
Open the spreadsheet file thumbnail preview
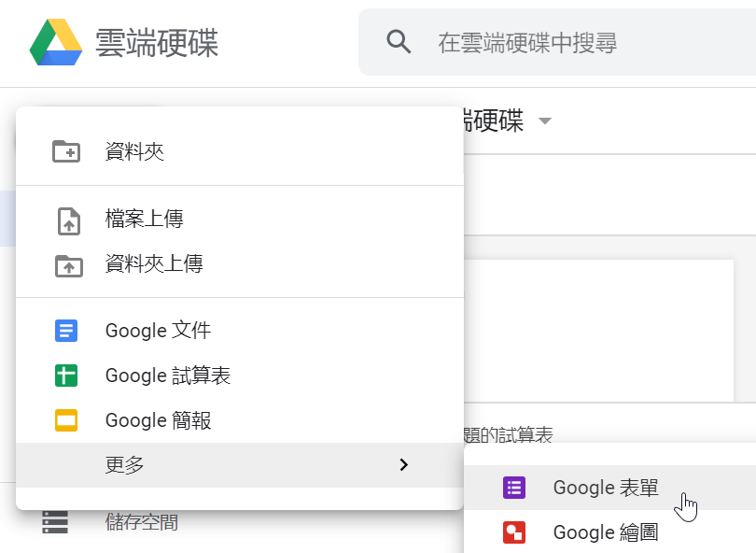click(x=599, y=331)
